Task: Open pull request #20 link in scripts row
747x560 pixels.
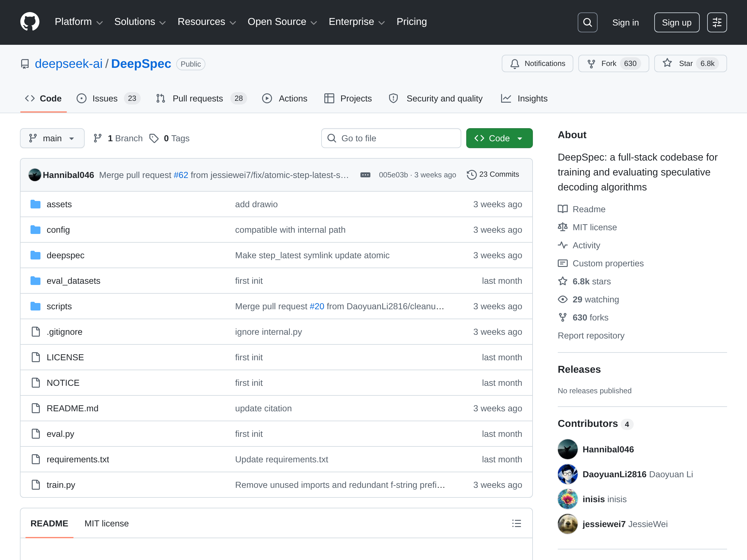Action: (317, 306)
